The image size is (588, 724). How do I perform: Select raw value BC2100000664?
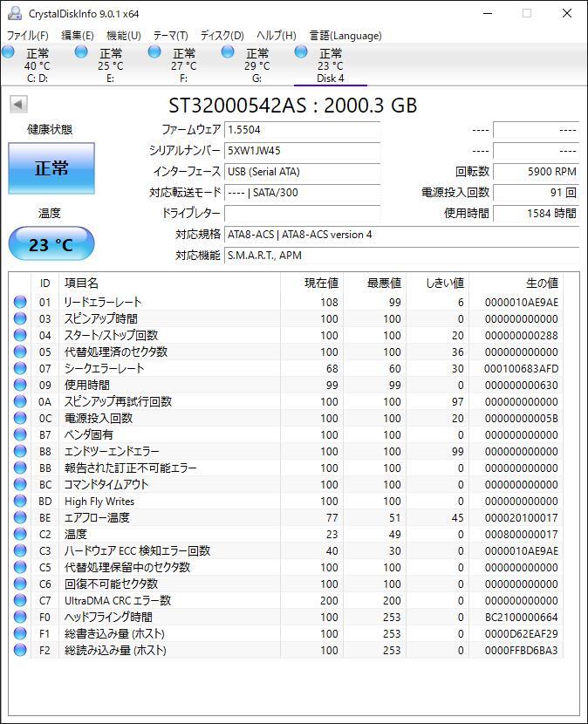pos(521,617)
